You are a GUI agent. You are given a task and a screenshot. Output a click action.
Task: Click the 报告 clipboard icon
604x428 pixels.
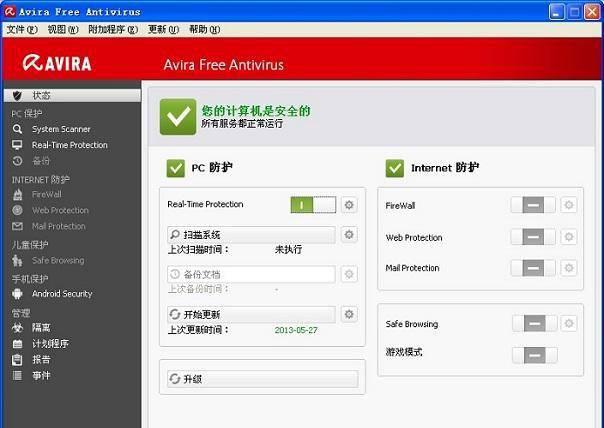click(x=17, y=360)
